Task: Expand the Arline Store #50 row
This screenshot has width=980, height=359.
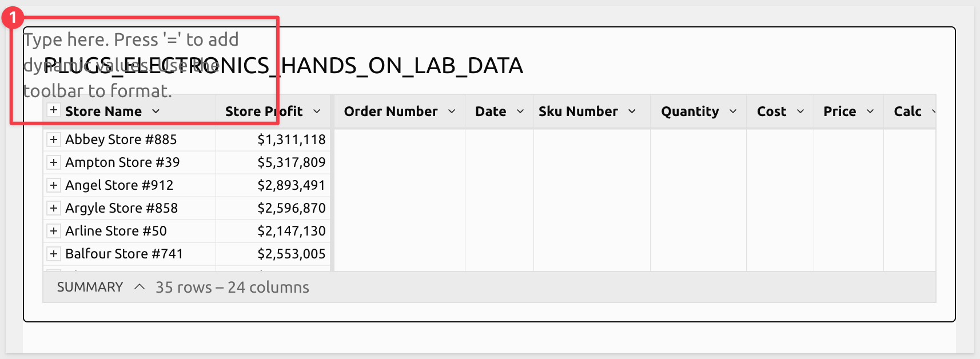Action: coord(54,231)
